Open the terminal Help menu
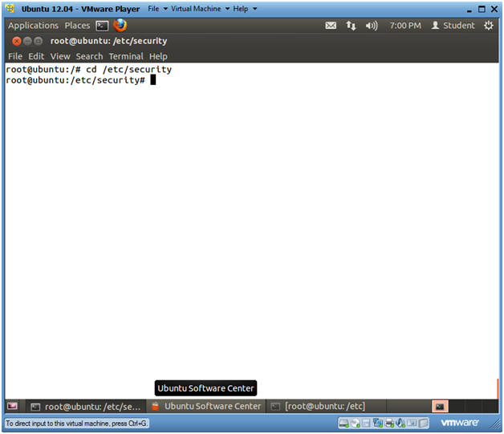504x434 pixels. pyautogui.click(x=158, y=56)
